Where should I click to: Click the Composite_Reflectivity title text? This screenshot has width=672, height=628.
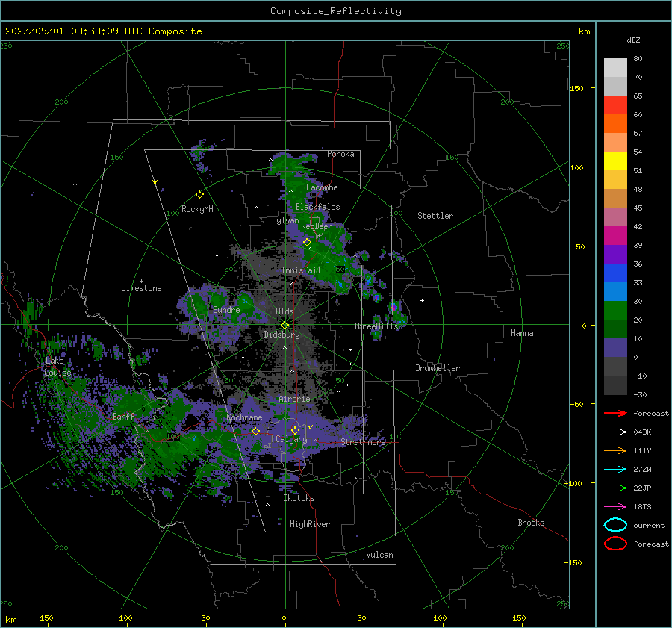(336, 11)
